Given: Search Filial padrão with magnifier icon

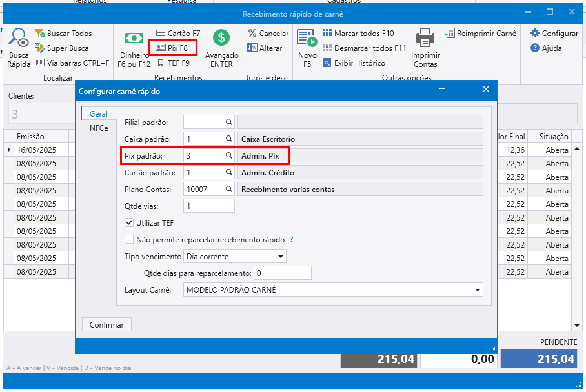Looking at the screenshot, I should 228,122.
